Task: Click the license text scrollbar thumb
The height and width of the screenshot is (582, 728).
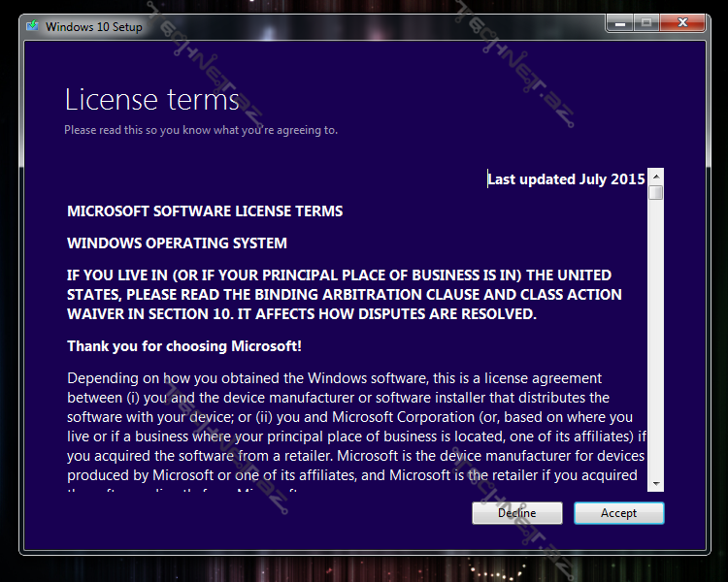Action: (x=656, y=192)
